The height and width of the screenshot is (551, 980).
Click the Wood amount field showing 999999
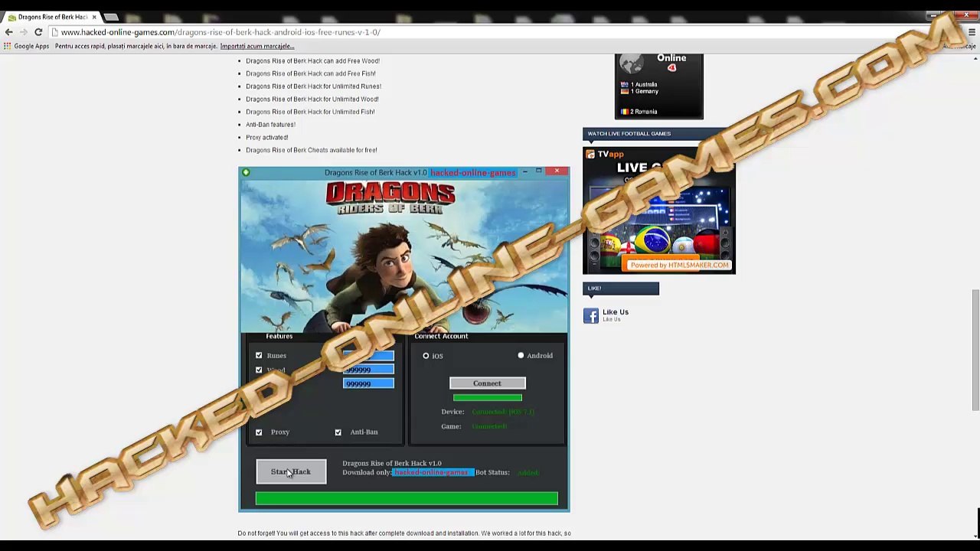(368, 370)
